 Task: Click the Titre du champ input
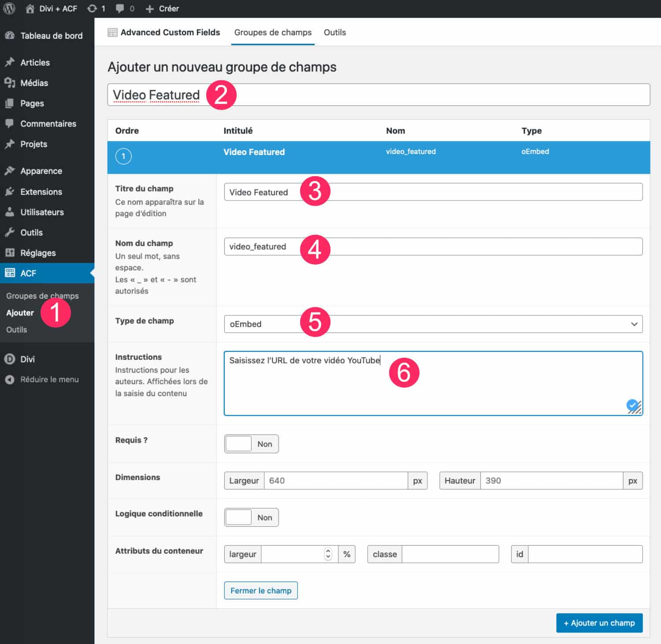click(433, 192)
